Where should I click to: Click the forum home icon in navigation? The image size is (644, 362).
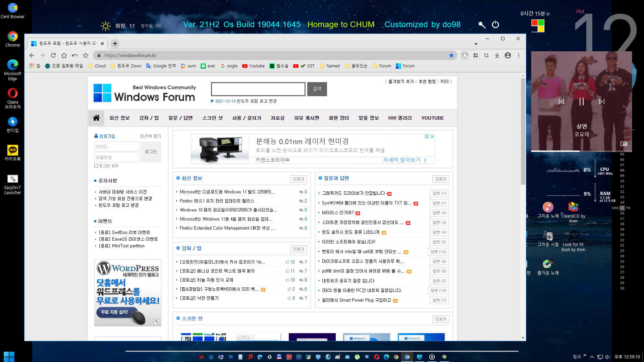point(96,118)
